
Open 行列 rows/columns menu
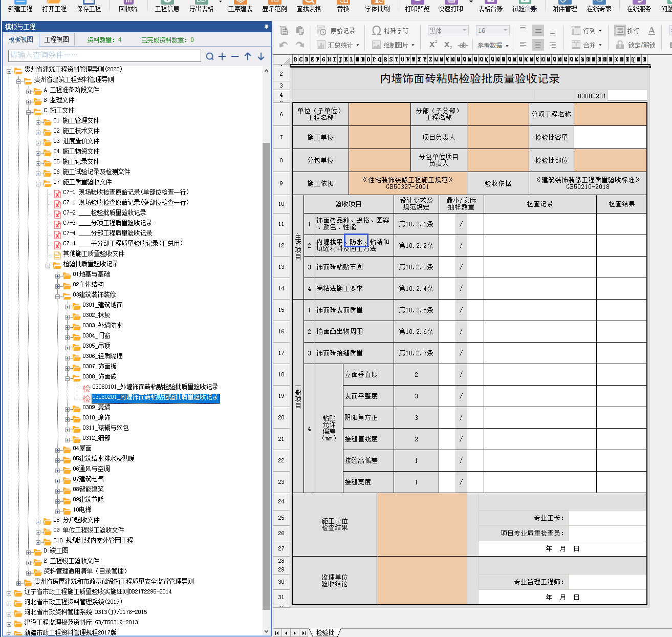click(x=587, y=31)
